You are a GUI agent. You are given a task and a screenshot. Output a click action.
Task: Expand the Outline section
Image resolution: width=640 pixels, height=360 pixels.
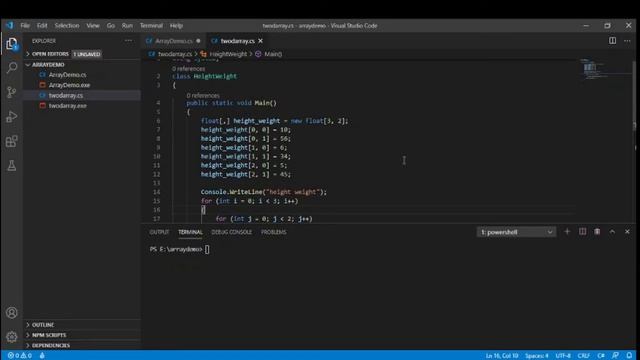pos(82,325)
